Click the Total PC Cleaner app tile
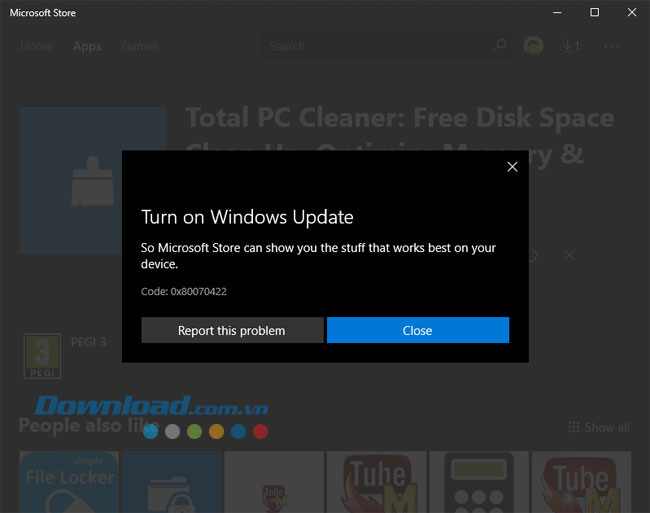This screenshot has height=513, width=650. [x=92, y=181]
